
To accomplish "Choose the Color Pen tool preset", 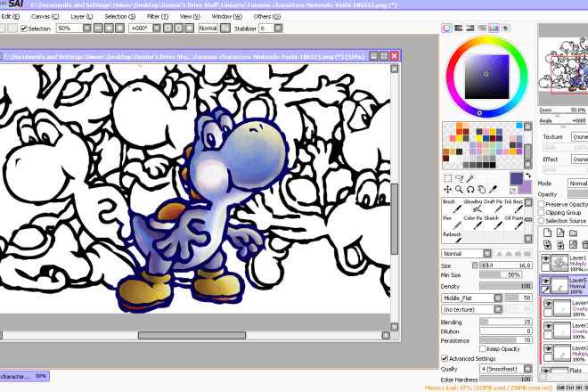I will (x=473, y=223).
